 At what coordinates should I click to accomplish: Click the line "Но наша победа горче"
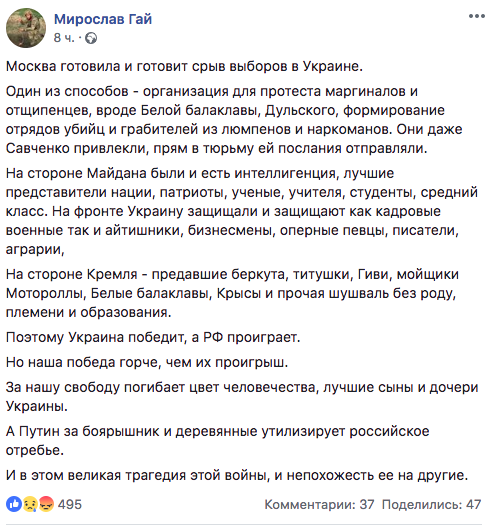pos(147,362)
